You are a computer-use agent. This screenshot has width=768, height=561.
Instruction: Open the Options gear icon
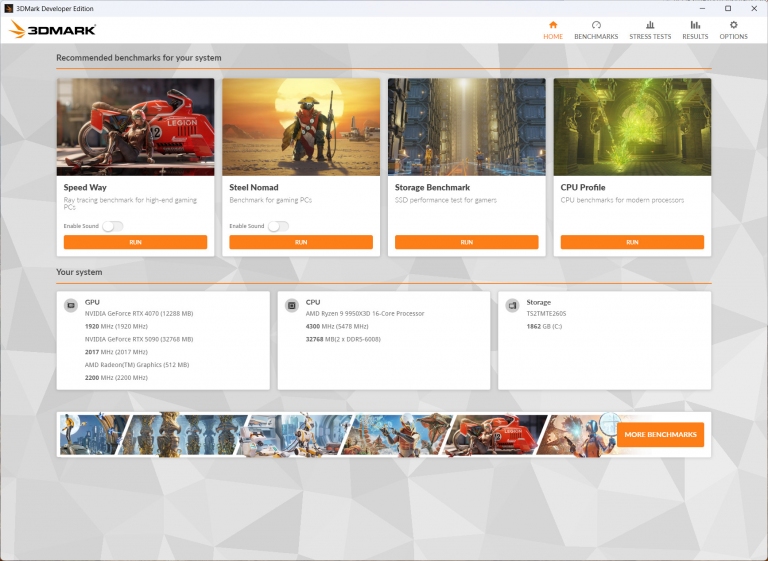(x=733, y=25)
